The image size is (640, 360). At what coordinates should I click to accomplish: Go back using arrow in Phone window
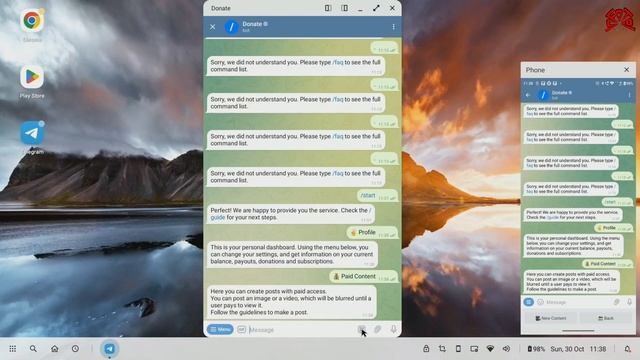coord(528,95)
